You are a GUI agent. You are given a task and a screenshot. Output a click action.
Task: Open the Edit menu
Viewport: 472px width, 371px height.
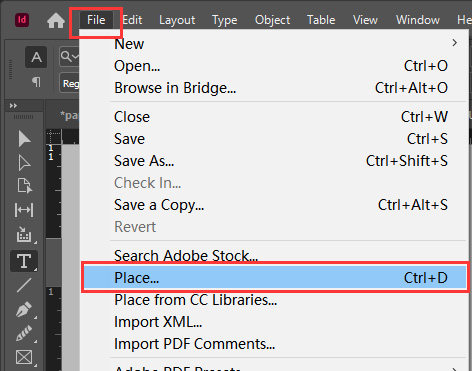(x=132, y=20)
